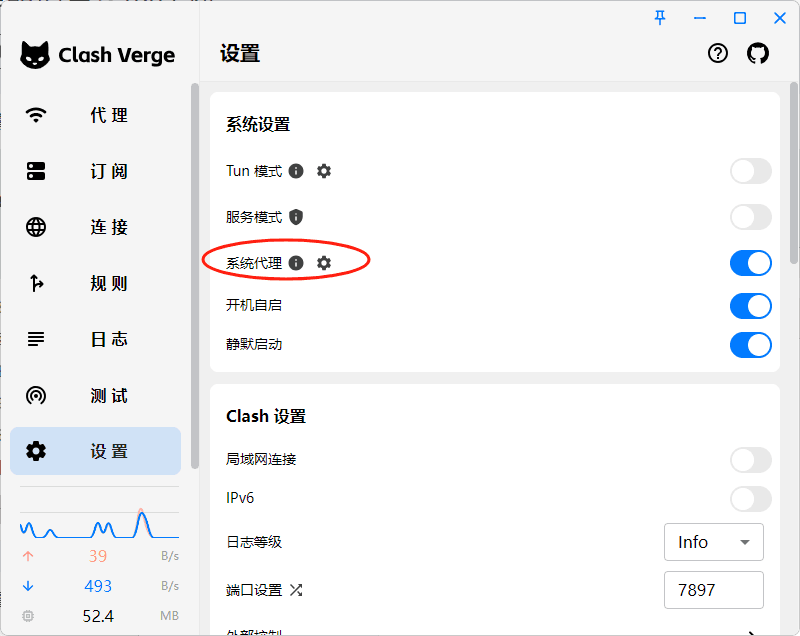The width and height of the screenshot is (800, 636).
Task: Click the sidebar vertical scrollbar
Action: click(x=194, y=276)
